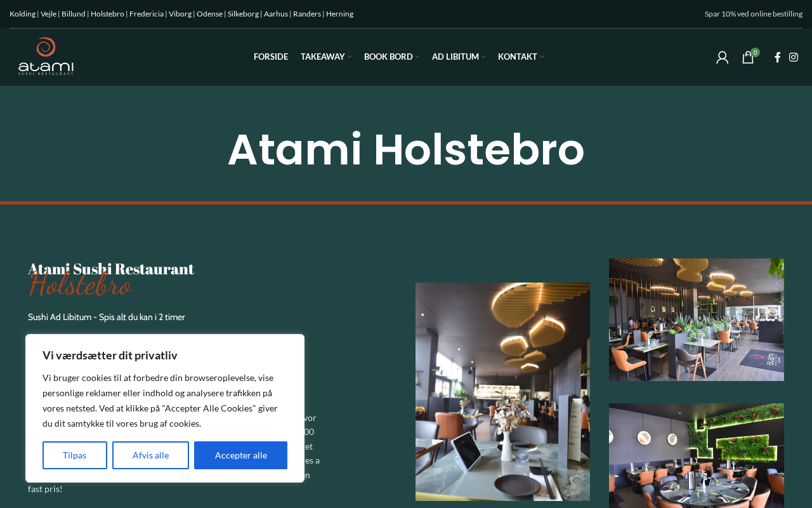Screen dimensions: 812x508
Task: Open the Kontakt menu item
Action: click(518, 57)
